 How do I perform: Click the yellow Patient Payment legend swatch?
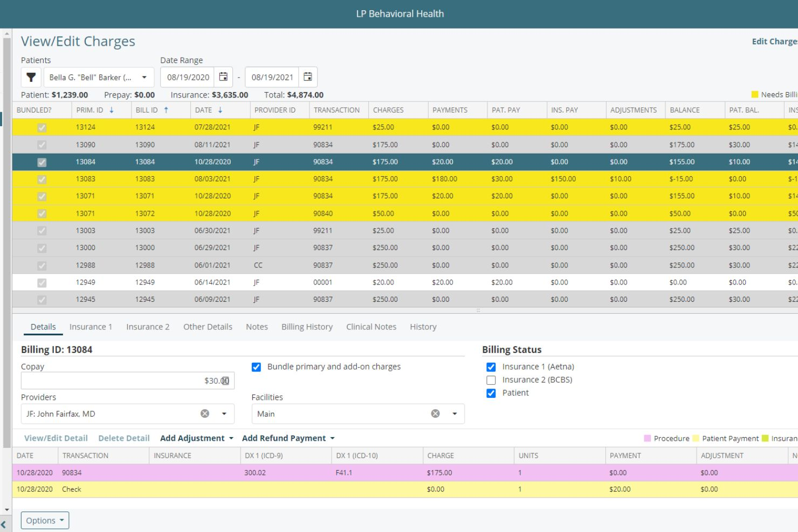[x=696, y=438]
